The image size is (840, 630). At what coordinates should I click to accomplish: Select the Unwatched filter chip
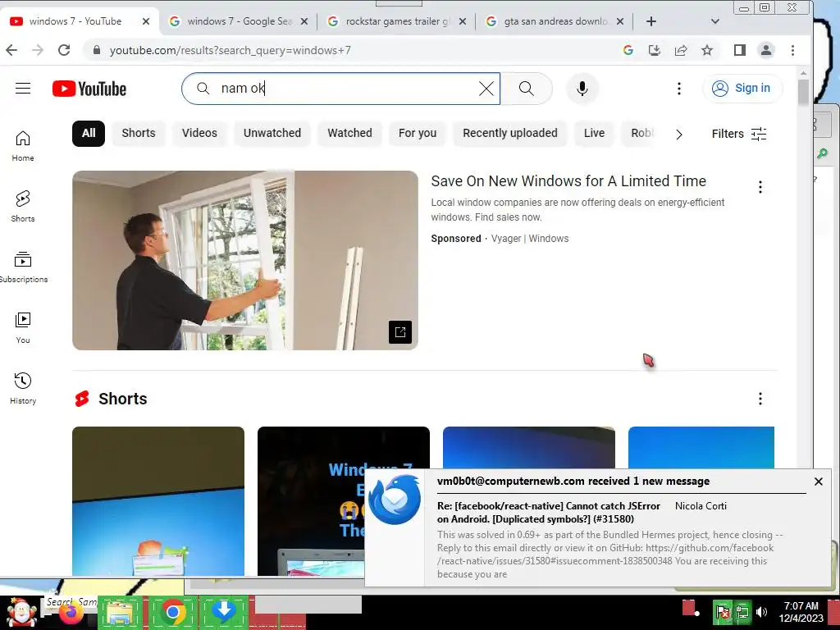[x=272, y=134]
